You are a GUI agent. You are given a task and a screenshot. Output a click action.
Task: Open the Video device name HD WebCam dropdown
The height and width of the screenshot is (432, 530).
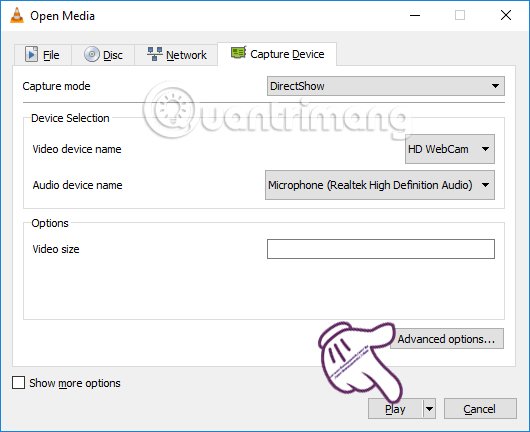coord(450,149)
